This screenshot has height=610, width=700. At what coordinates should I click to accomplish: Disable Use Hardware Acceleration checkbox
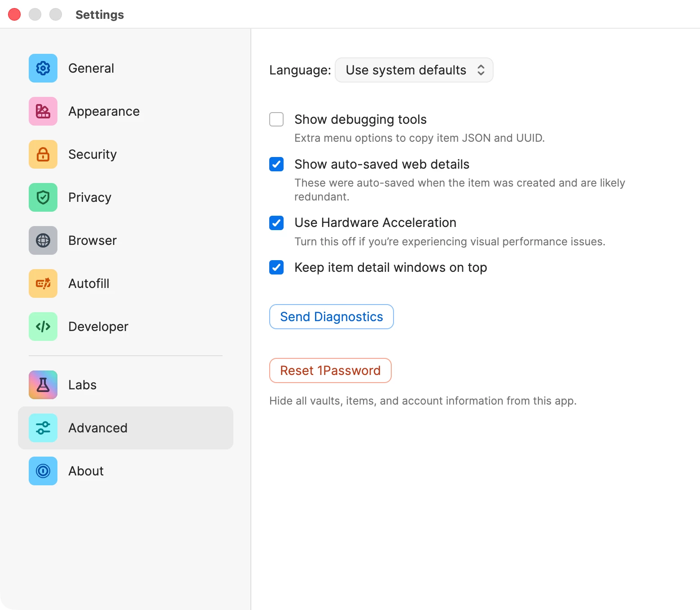click(x=276, y=222)
